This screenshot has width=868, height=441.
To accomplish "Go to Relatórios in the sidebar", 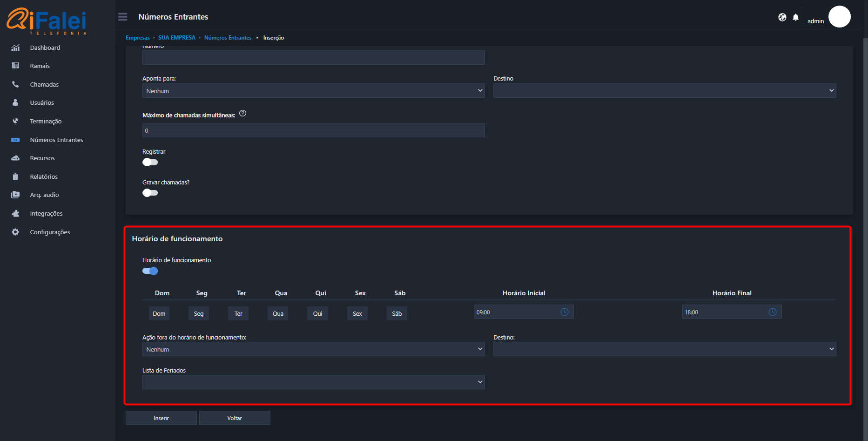I will [x=44, y=177].
